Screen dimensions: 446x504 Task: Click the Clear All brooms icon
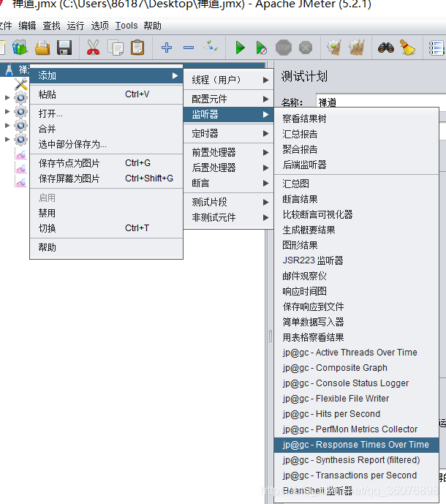pyautogui.click(x=356, y=48)
